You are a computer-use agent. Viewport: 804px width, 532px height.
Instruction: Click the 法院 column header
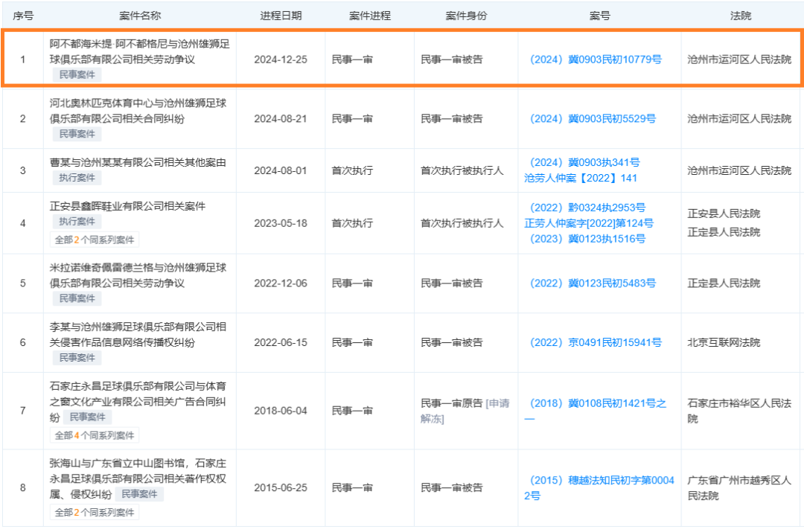tap(741, 16)
